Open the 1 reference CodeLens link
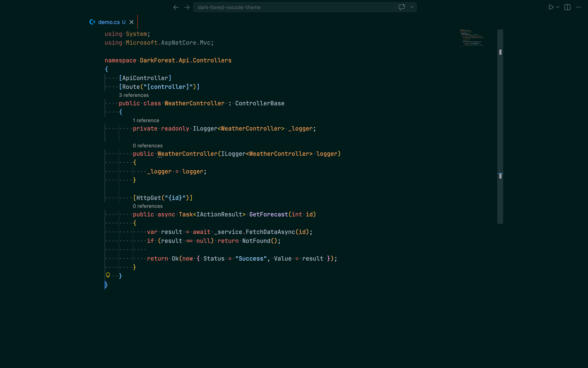 [146, 121]
